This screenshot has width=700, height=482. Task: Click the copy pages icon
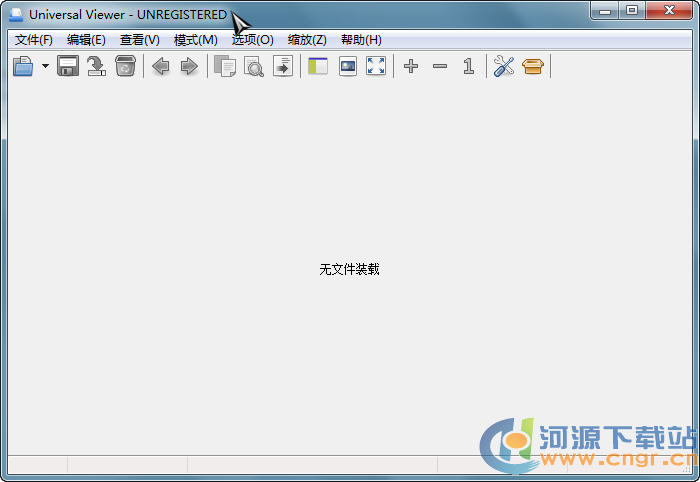225,67
